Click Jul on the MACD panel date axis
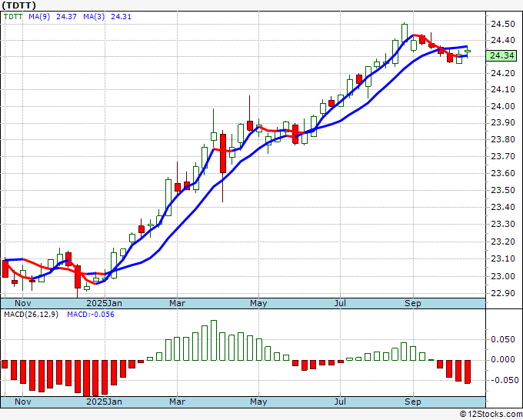Screen dimensions: 523x420 point(340,402)
